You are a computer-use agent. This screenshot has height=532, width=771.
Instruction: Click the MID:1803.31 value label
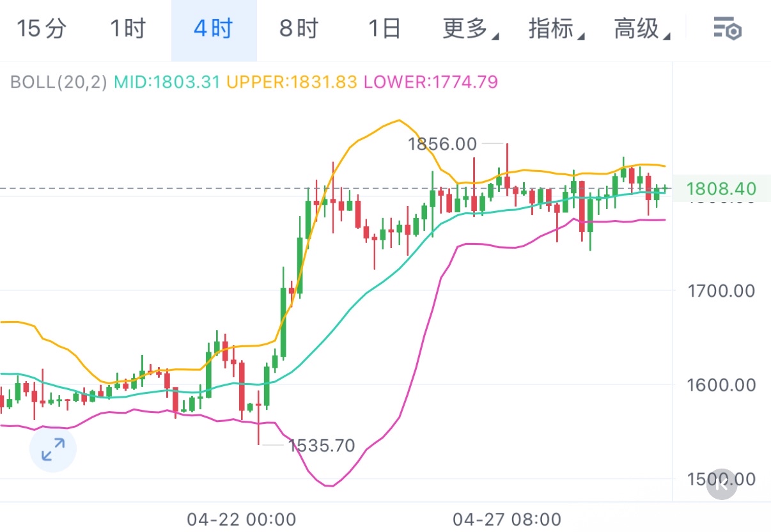167,82
